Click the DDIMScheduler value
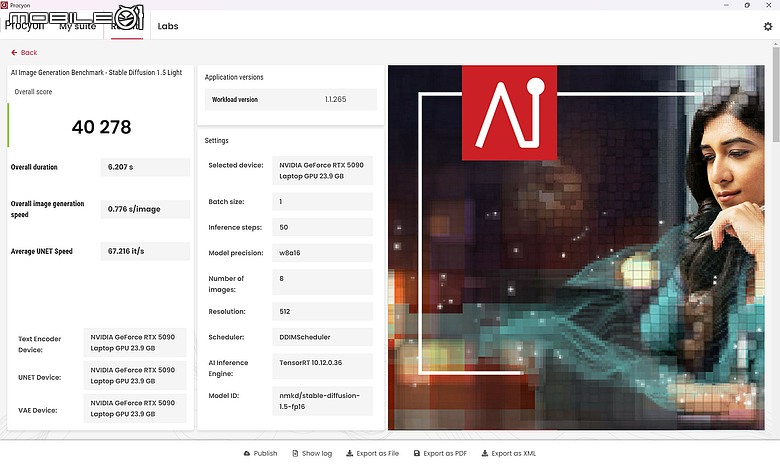Viewport: 780px width, 466px height. 322,337
